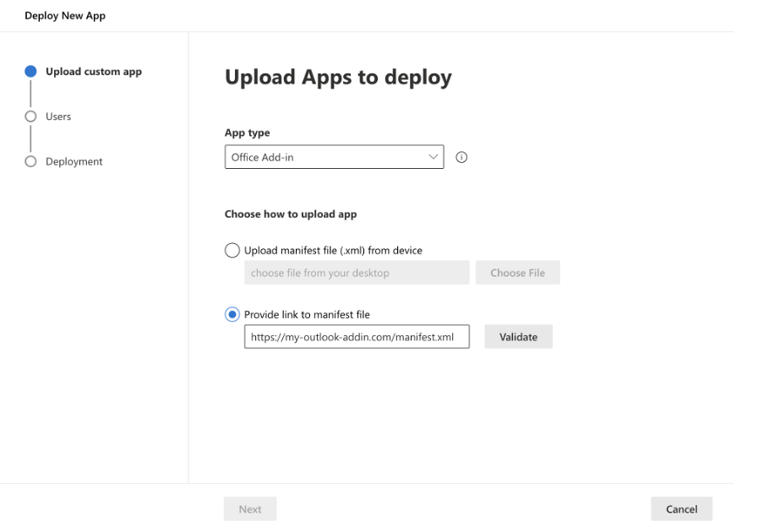Click the blue Upload custom app step circle

coord(31,72)
